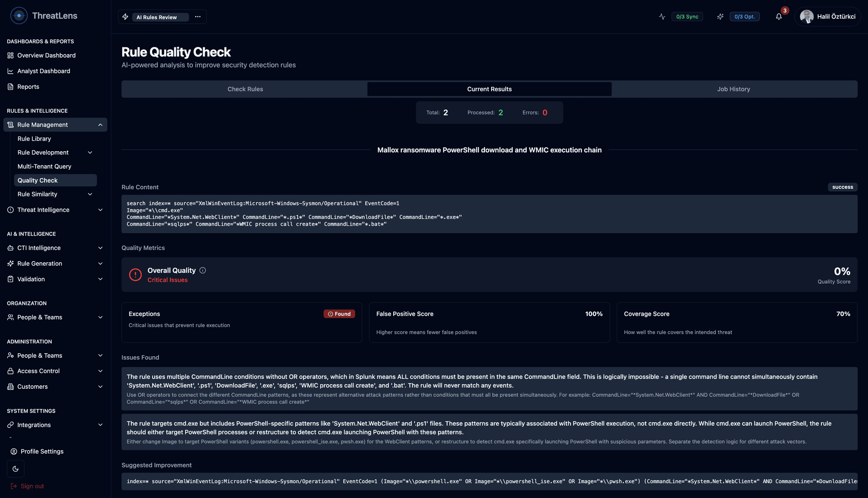Expand the Customers chevron

pos(100,387)
